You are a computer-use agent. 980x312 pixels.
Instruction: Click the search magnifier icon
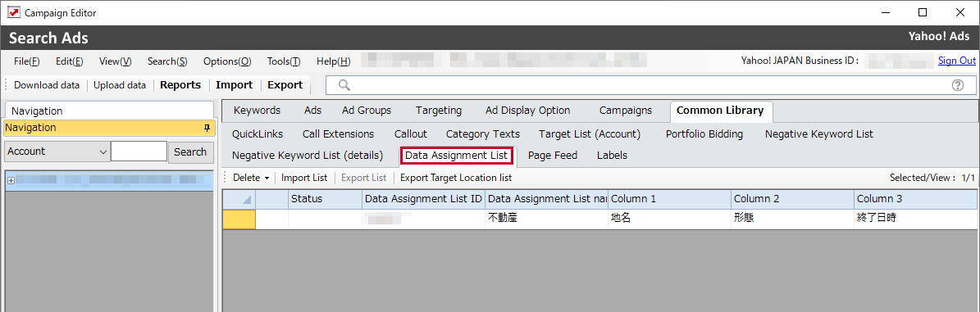pyautogui.click(x=344, y=85)
